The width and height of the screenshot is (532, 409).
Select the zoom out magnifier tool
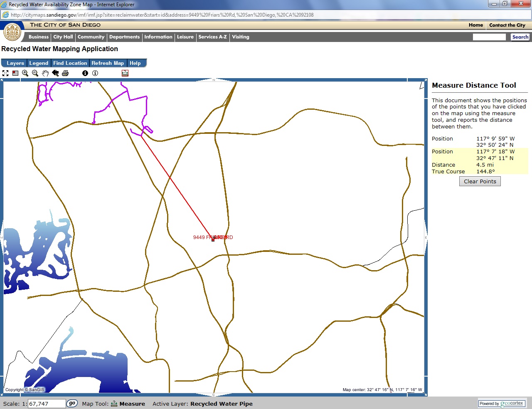(35, 73)
